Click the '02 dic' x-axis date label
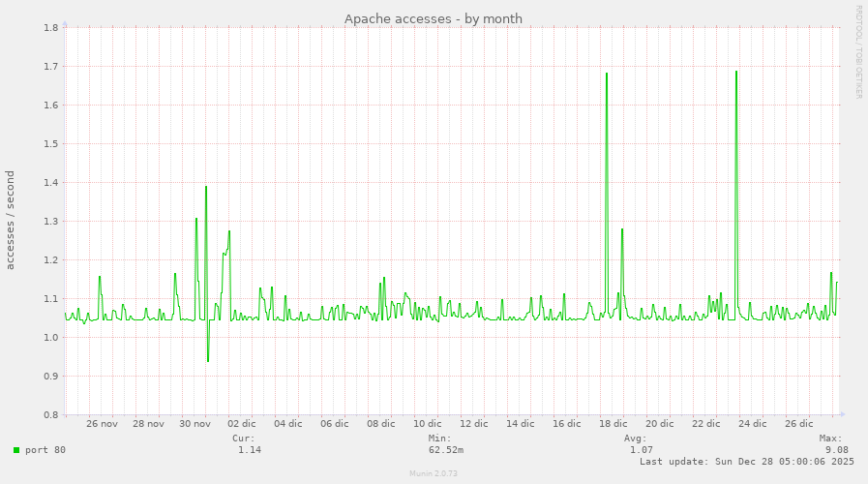Screen dimensions: 868x484 point(241,424)
